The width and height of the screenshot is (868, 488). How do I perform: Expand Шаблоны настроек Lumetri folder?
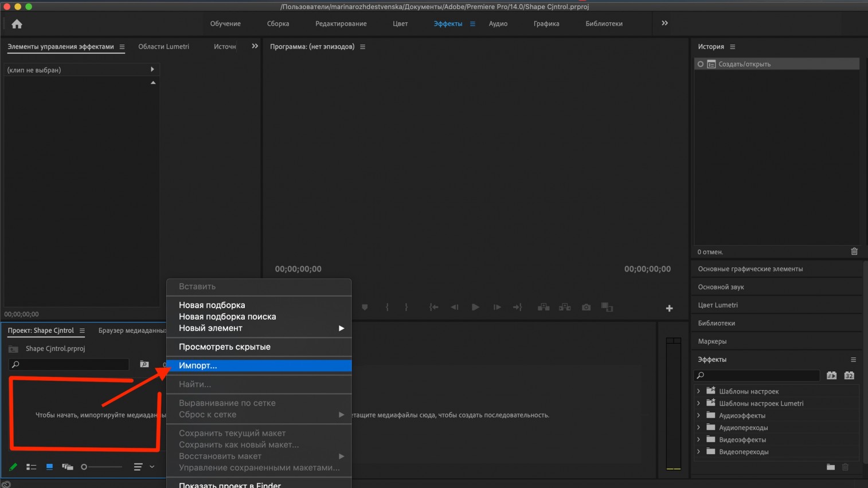[698, 403]
